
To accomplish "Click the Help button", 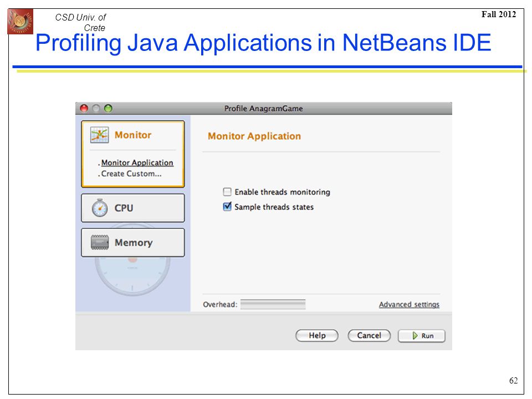I will click(x=317, y=336).
